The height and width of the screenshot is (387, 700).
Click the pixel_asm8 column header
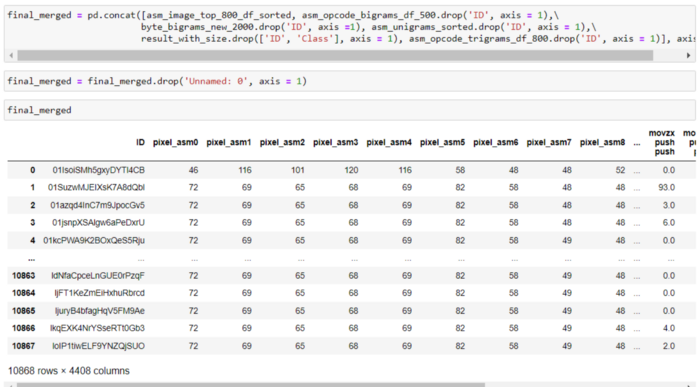click(602, 142)
